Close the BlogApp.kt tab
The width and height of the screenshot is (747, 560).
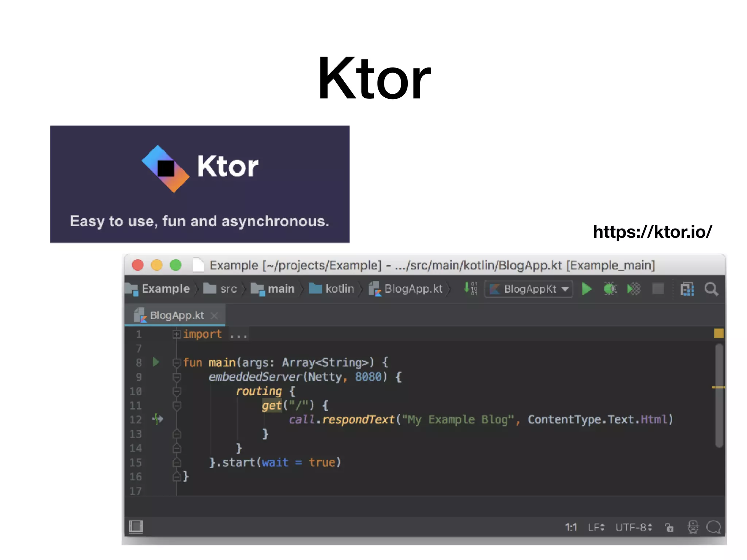(x=214, y=316)
